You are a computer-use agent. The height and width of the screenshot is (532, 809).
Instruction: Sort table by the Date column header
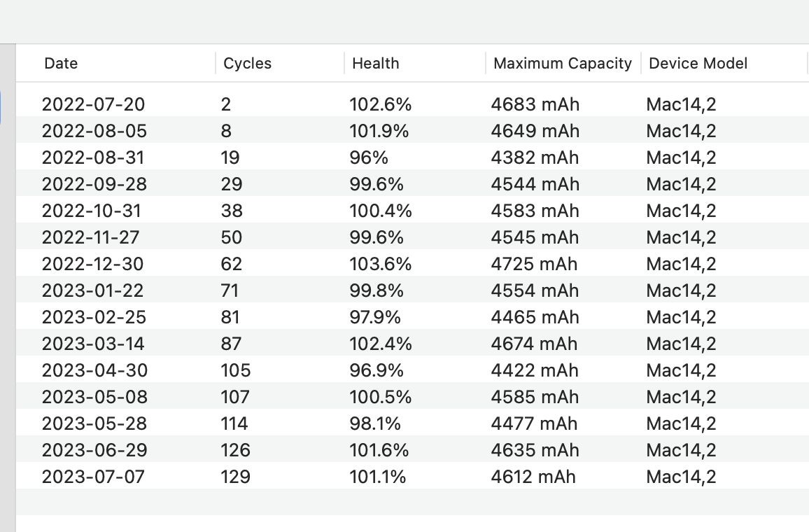(61, 64)
